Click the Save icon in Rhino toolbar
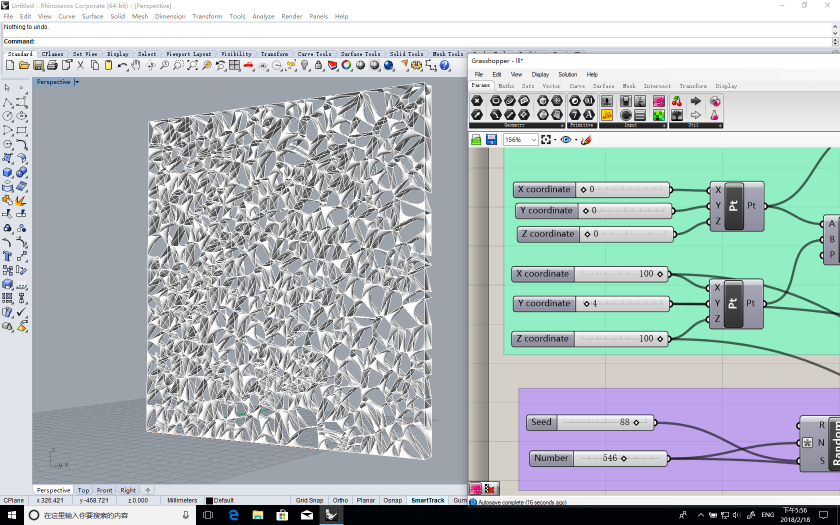 pos(38,65)
